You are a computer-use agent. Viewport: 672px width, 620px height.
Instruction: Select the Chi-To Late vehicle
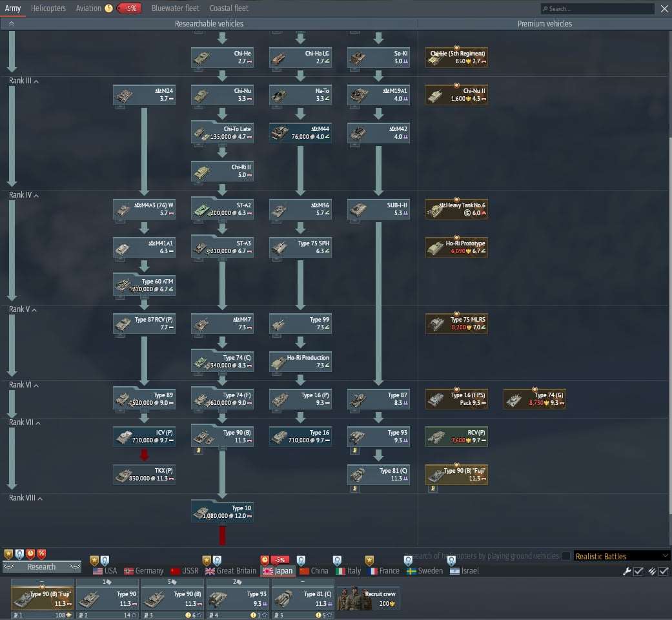pos(223,133)
